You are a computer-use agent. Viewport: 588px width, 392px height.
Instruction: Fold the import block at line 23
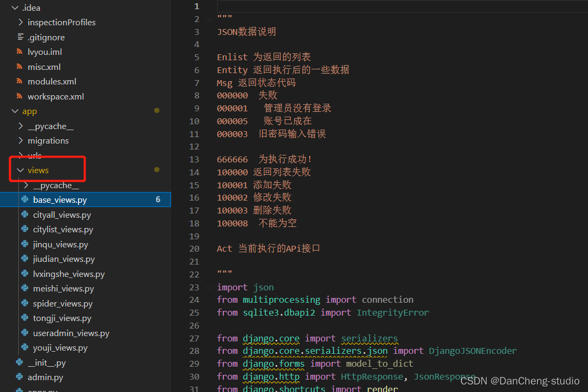(x=210, y=288)
